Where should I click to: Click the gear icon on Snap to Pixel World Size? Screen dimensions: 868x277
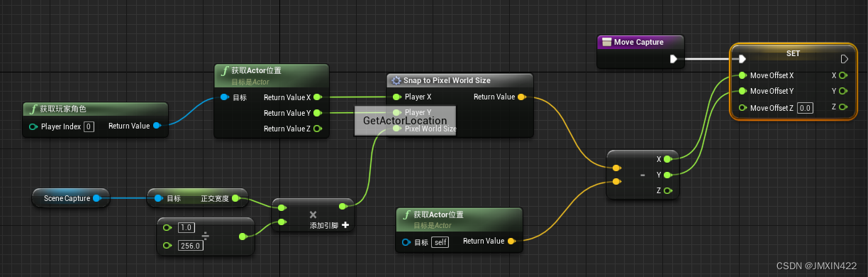tap(396, 80)
